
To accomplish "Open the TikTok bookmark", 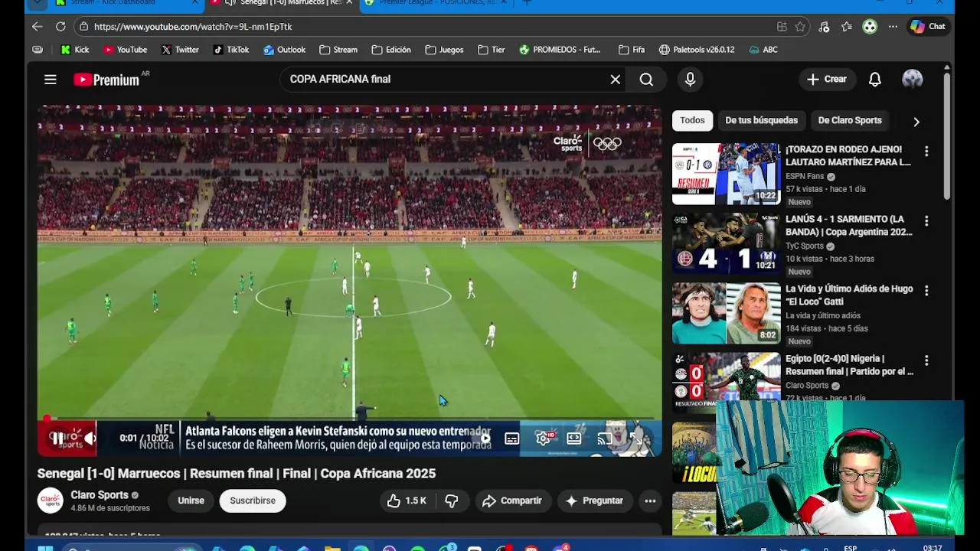I will (x=231, y=50).
